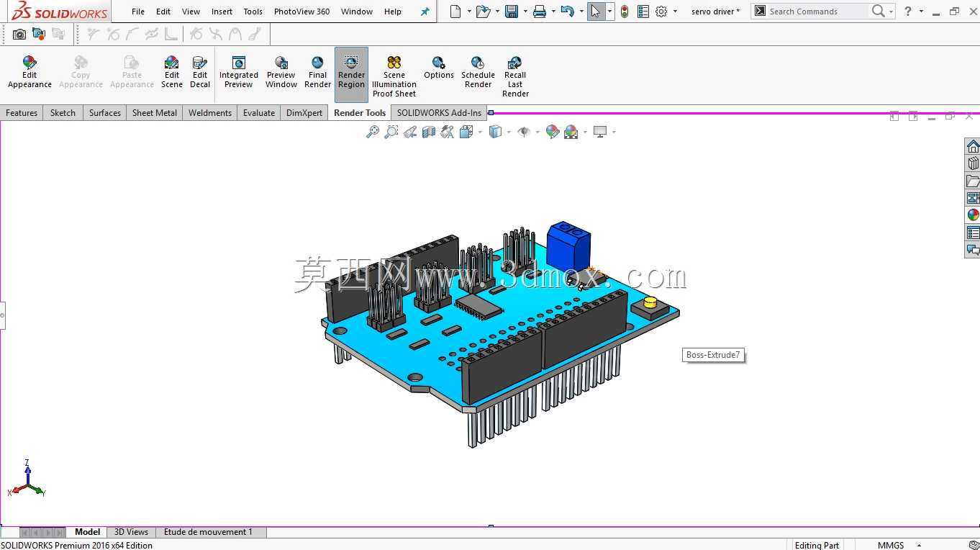Click the Select arrow tool
980x550 pixels.
pos(596,12)
